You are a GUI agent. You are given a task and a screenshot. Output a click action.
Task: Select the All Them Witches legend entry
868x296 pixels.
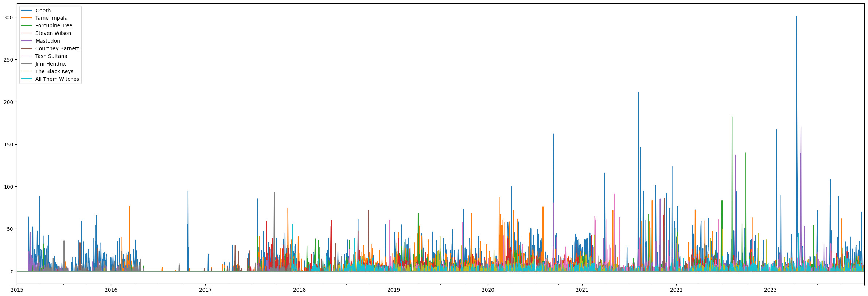coord(57,79)
